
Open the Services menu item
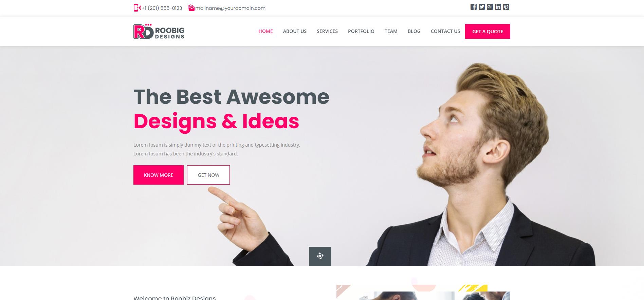click(x=327, y=31)
